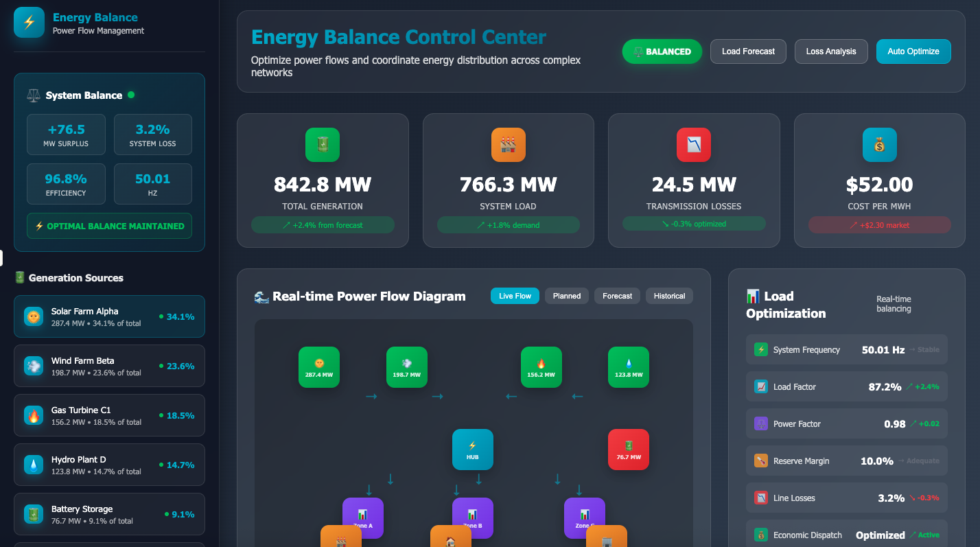
Task: Click the 198.7 MW wind node
Action: click(407, 367)
